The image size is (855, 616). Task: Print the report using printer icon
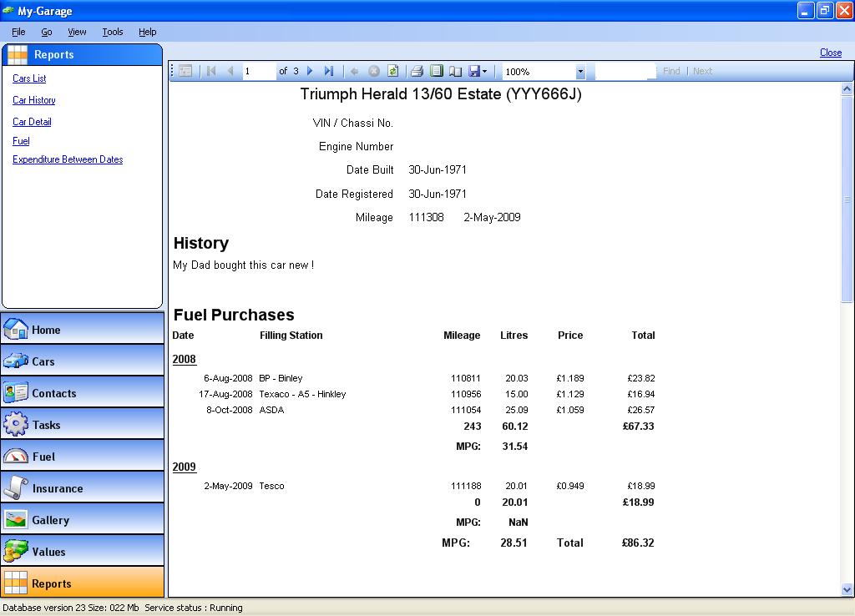click(x=417, y=72)
